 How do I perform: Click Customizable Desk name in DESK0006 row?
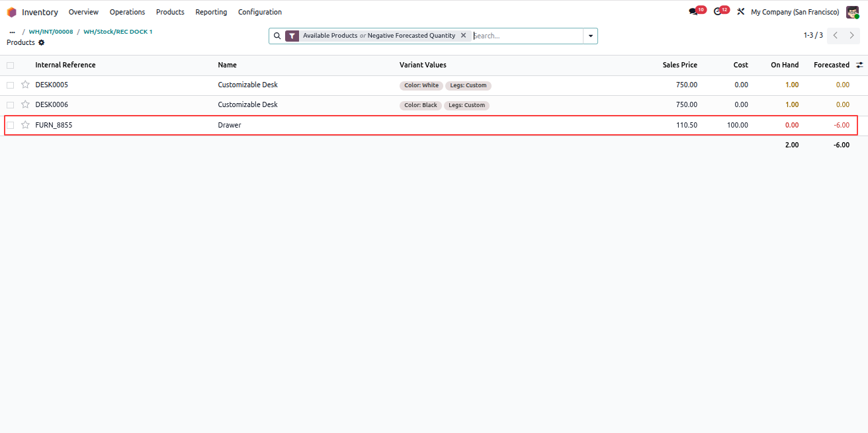pos(248,104)
